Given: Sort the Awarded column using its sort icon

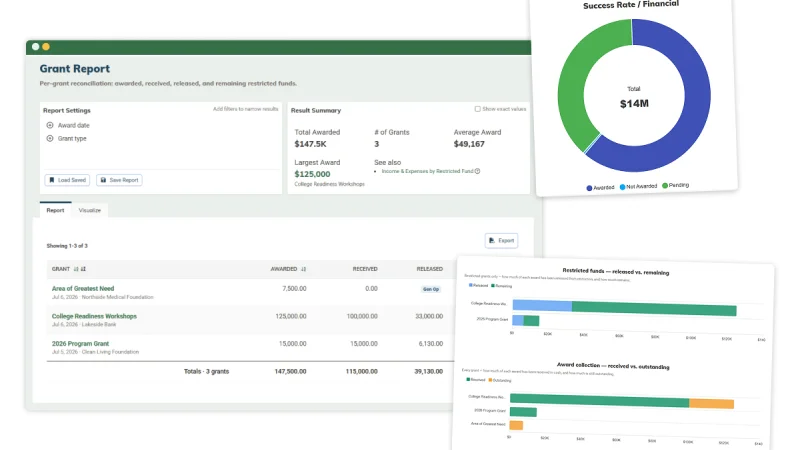Looking at the screenshot, I should (304, 269).
